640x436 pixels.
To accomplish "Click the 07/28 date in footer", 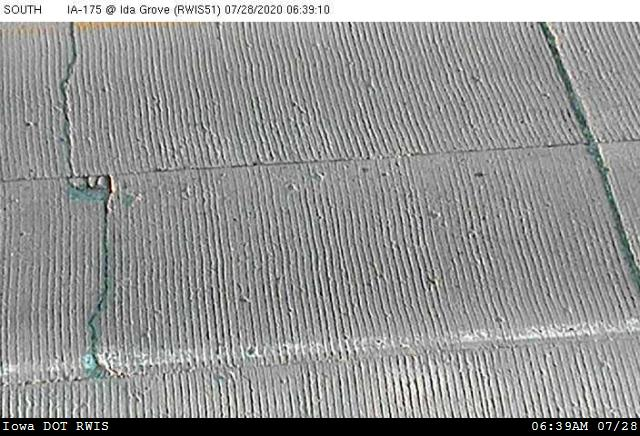I will click(619, 427).
